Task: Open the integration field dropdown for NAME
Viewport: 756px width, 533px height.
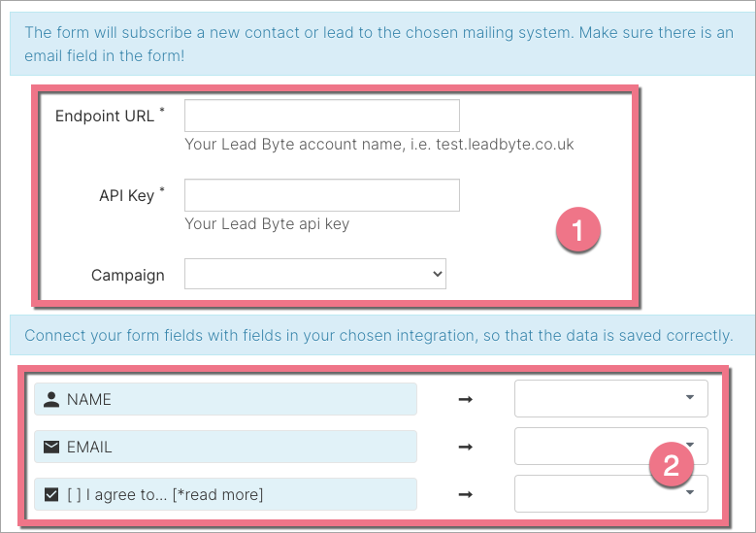Action: (x=610, y=398)
